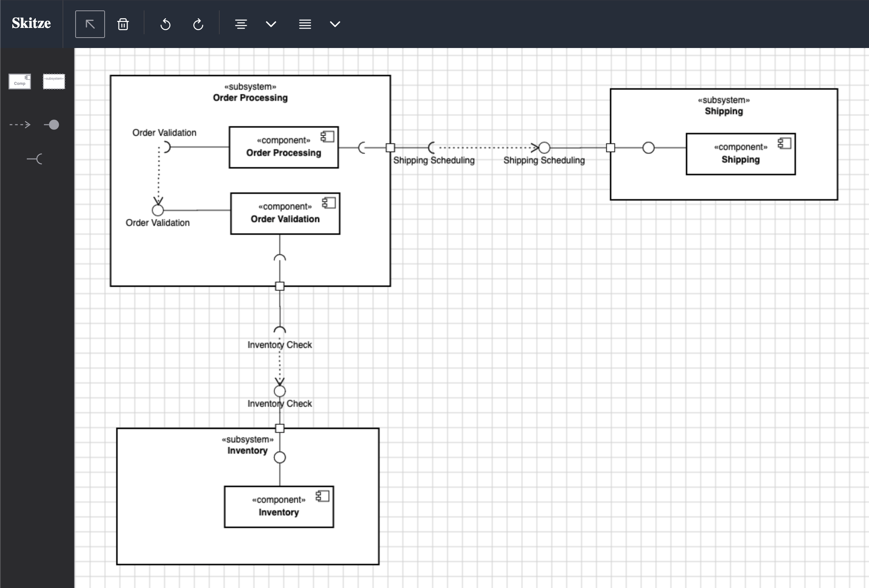This screenshot has width=869, height=588.
Task: Click the lower Order Validation label
Action: point(157,223)
